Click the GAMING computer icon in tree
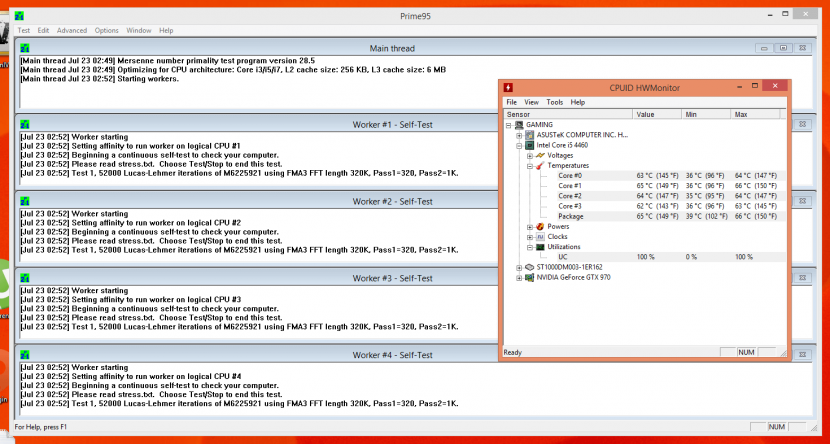Screen dimensions: 830x444 point(519,125)
